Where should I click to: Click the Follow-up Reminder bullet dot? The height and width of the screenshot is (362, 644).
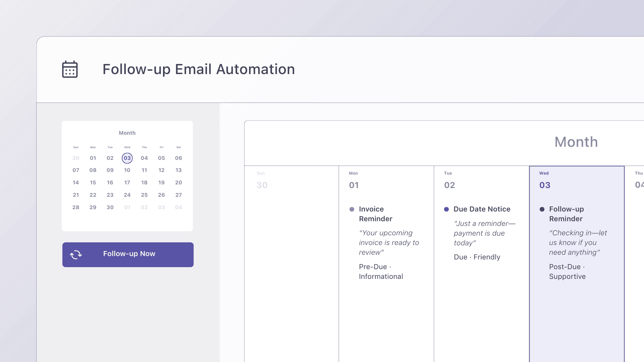tap(542, 209)
